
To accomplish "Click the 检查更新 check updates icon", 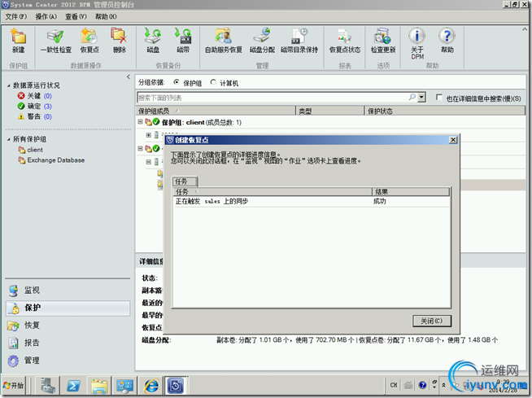I will pos(383,41).
